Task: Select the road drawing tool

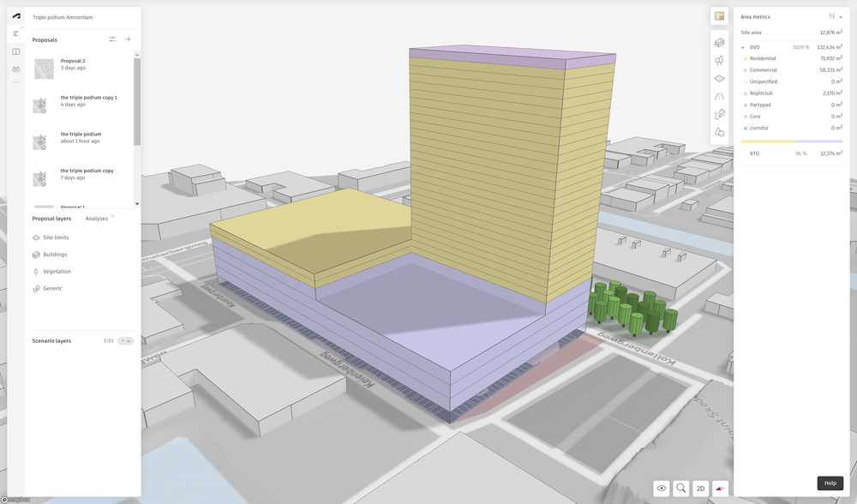Action: tap(720, 96)
